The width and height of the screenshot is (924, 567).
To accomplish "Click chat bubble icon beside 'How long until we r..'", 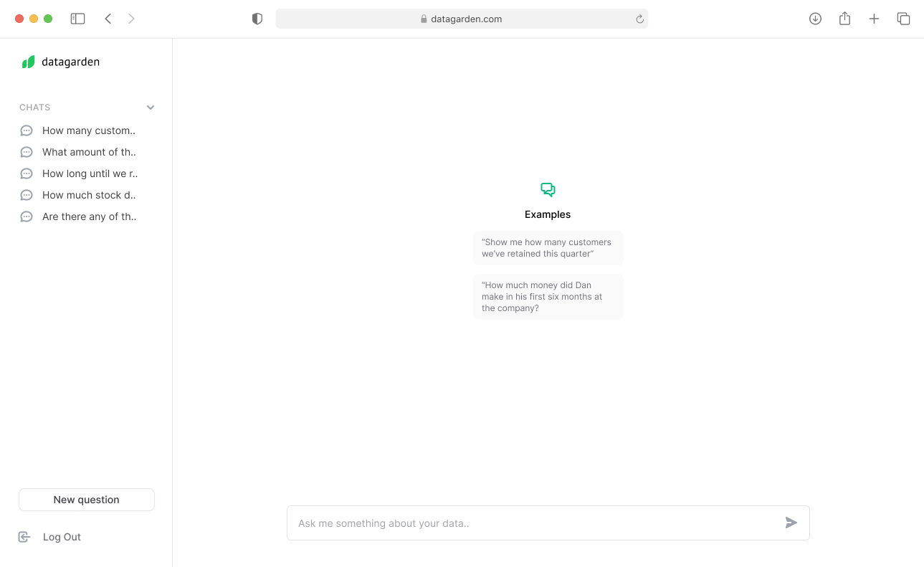I will click(x=27, y=173).
